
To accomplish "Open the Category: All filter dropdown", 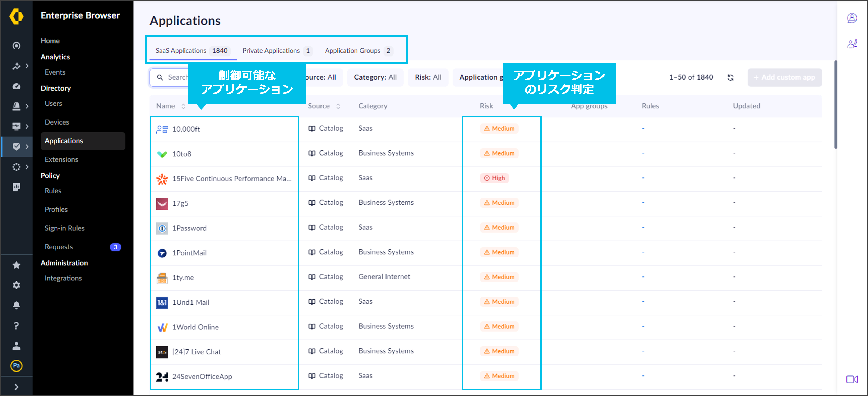I will coord(375,77).
